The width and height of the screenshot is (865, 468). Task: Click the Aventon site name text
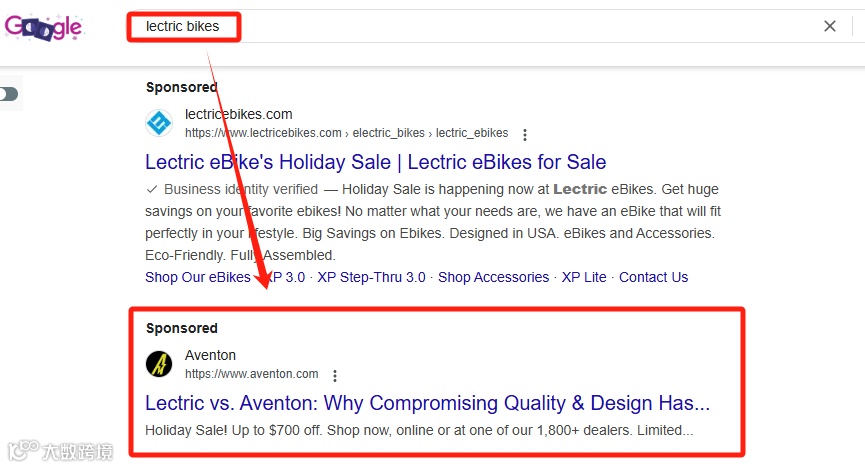point(210,356)
